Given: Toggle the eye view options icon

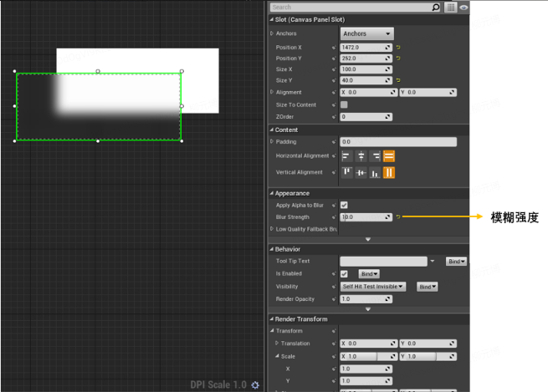Looking at the screenshot, I should (463, 8).
